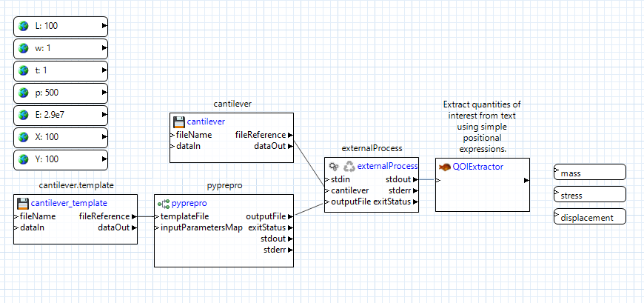The width and height of the screenshot is (644, 303).
Task: Select the stress response node
Action: [589, 195]
